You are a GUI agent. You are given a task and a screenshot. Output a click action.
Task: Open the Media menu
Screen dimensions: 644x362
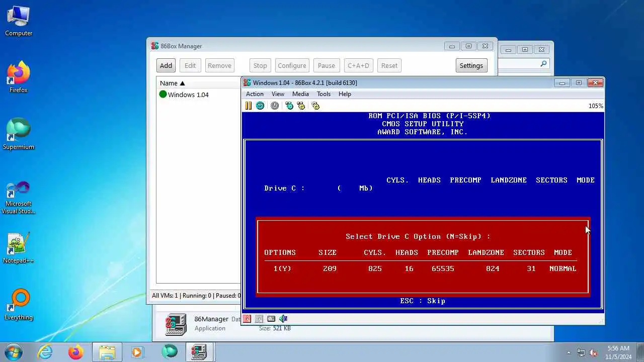pos(300,94)
